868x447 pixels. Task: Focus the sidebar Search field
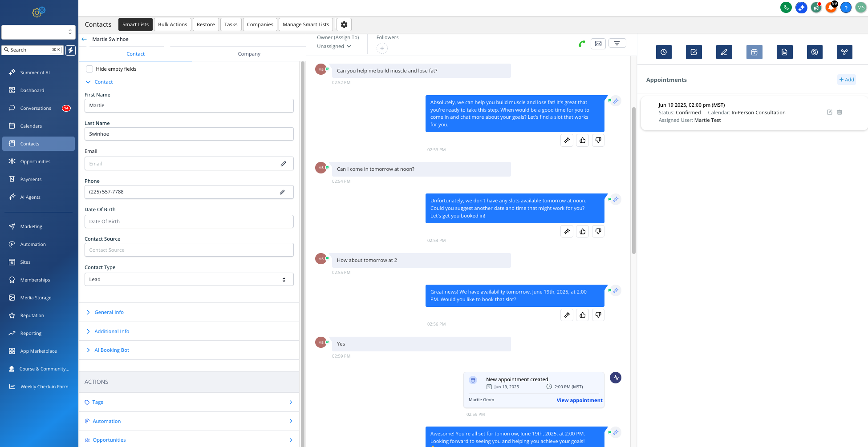(x=32, y=50)
